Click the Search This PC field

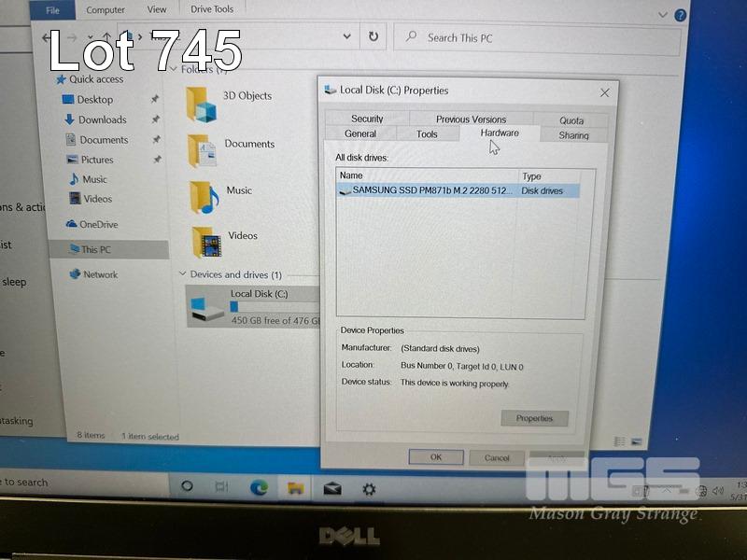(x=532, y=37)
